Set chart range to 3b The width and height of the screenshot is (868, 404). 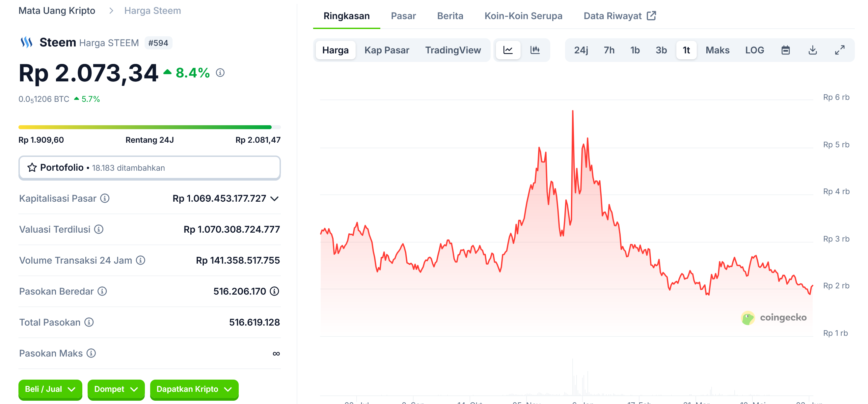661,50
